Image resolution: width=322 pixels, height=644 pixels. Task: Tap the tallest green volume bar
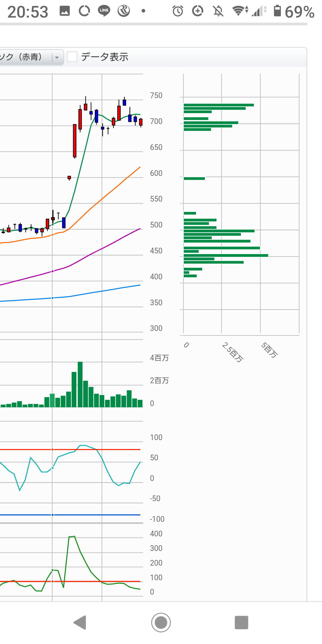click(x=80, y=385)
